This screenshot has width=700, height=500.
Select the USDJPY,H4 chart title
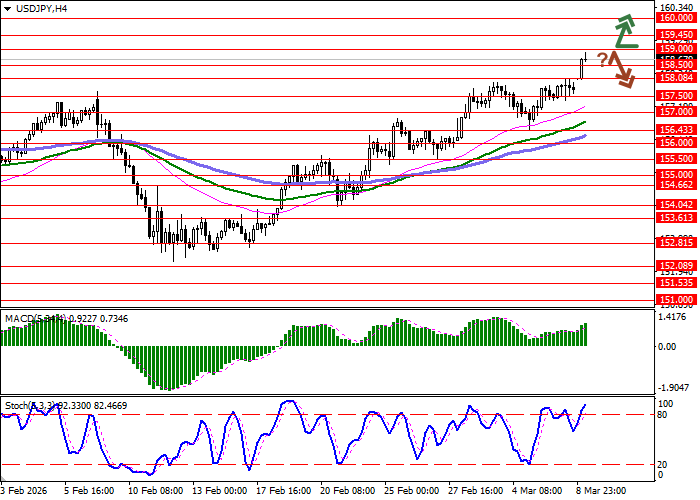click(41, 8)
